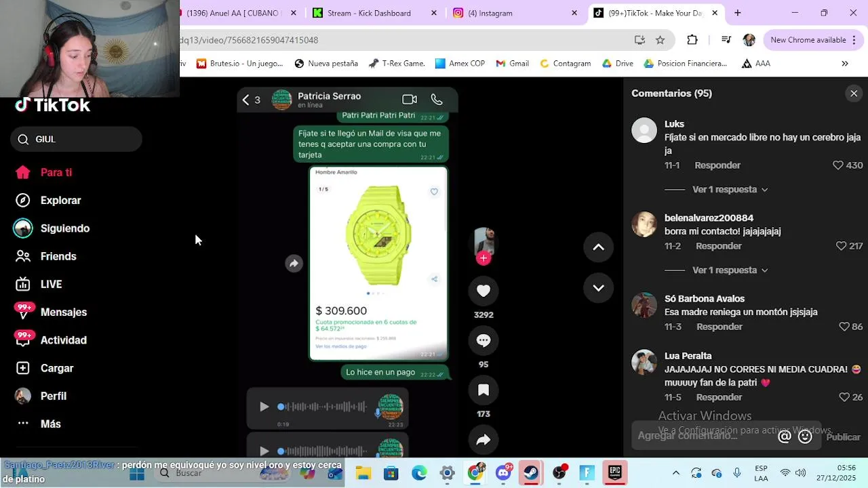The width and height of the screenshot is (868, 488).
Task: Show more bookmarks with chevron
Action: [844, 64]
